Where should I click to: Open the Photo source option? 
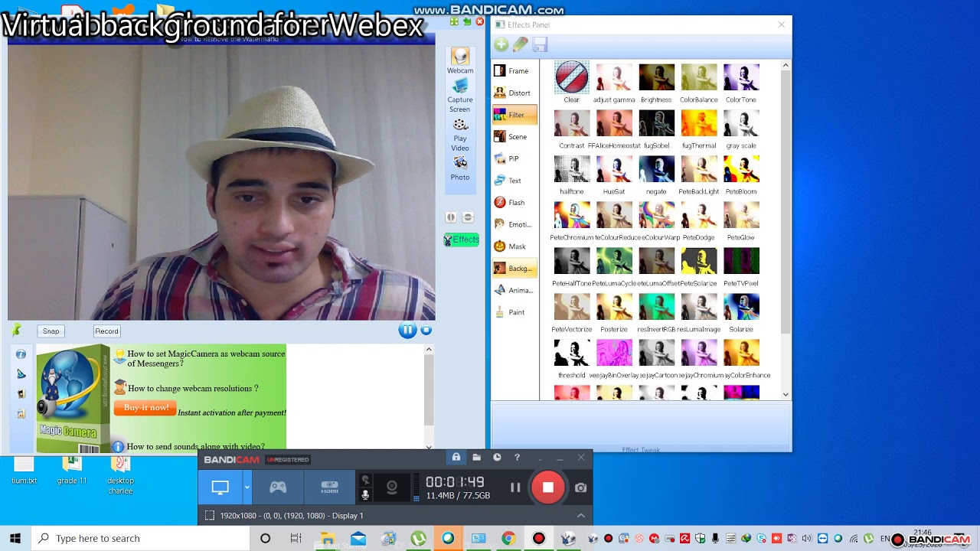pos(460,168)
